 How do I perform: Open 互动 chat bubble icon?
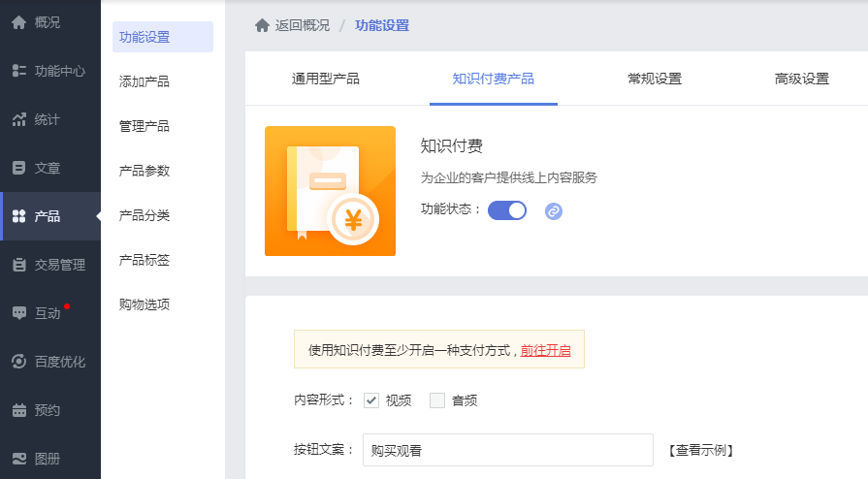18,313
